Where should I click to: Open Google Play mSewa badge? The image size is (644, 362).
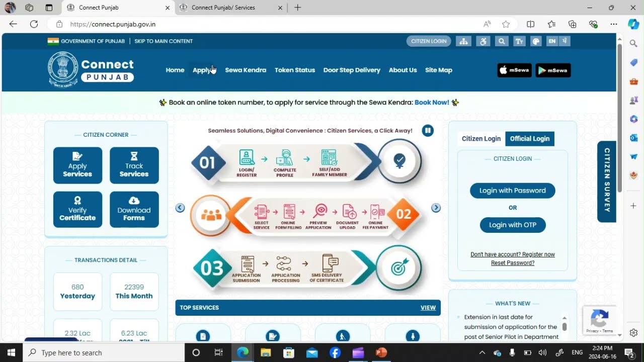553,70
